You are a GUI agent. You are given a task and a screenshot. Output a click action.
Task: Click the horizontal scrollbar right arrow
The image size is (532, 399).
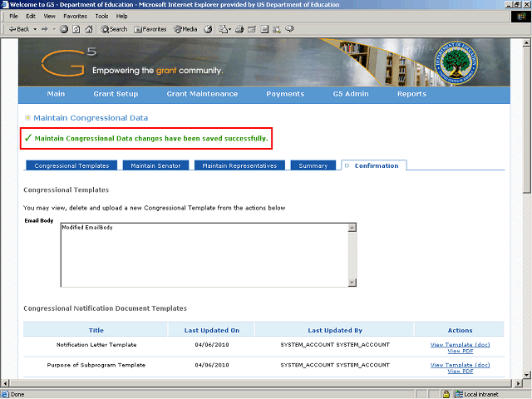518,383
